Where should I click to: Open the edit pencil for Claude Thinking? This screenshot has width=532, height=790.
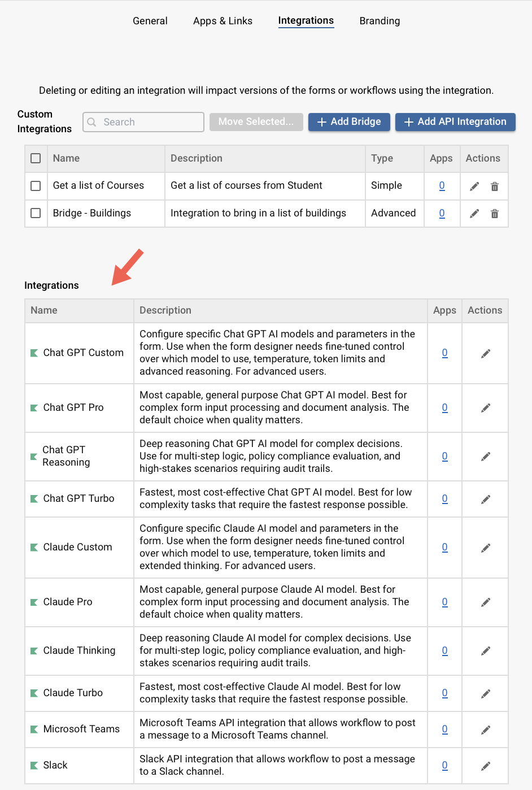pyautogui.click(x=485, y=650)
